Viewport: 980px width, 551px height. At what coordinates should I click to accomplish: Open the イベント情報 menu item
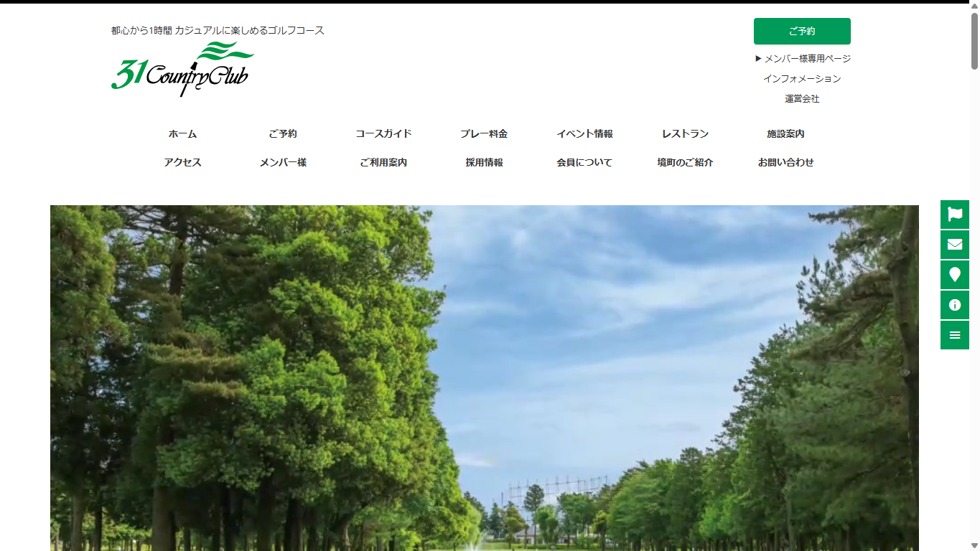click(x=584, y=134)
